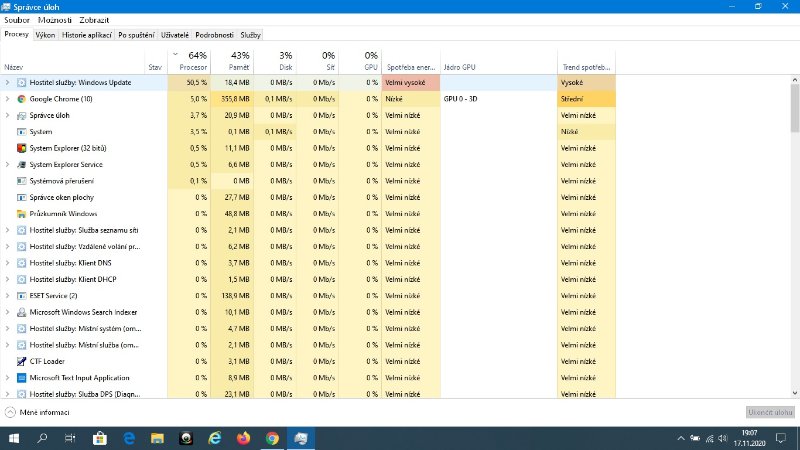Select the 'Velmi vysoké' power usage cell
Screen dimensions: 800x450
click(411, 83)
